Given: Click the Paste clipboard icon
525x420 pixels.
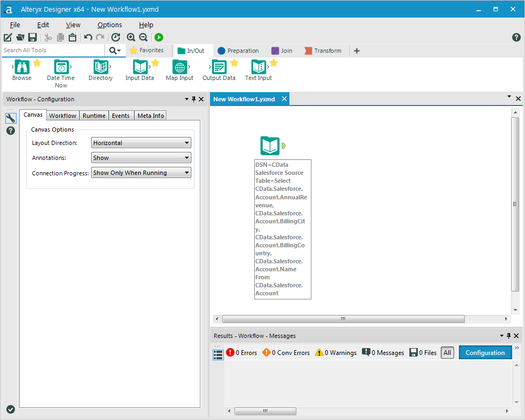Looking at the screenshot, I should [72, 37].
